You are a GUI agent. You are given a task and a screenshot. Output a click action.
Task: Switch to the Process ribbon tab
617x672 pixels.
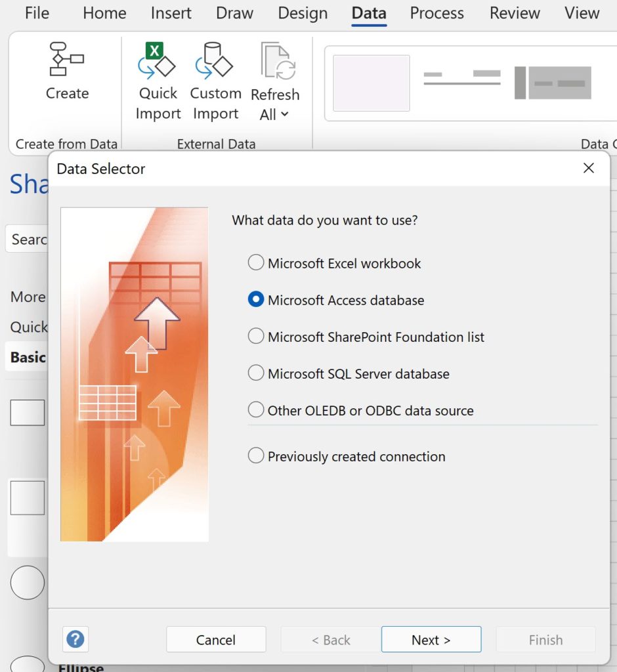(436, 13)
